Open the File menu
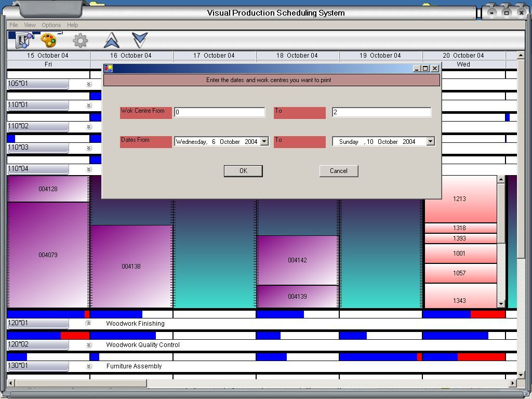This screenshot has width=532, height=399. (14, 25)
